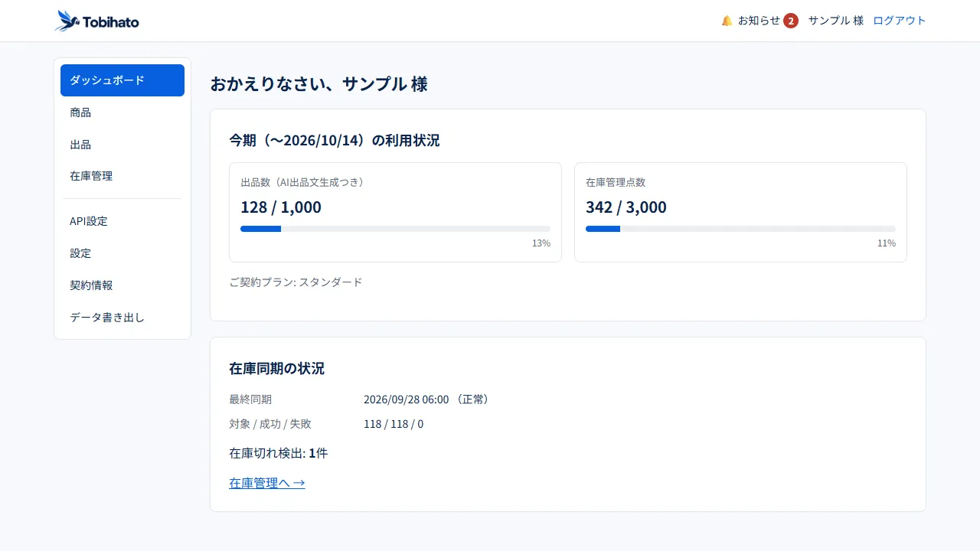Open 在庫管理 sidebar item

[122, 176]
